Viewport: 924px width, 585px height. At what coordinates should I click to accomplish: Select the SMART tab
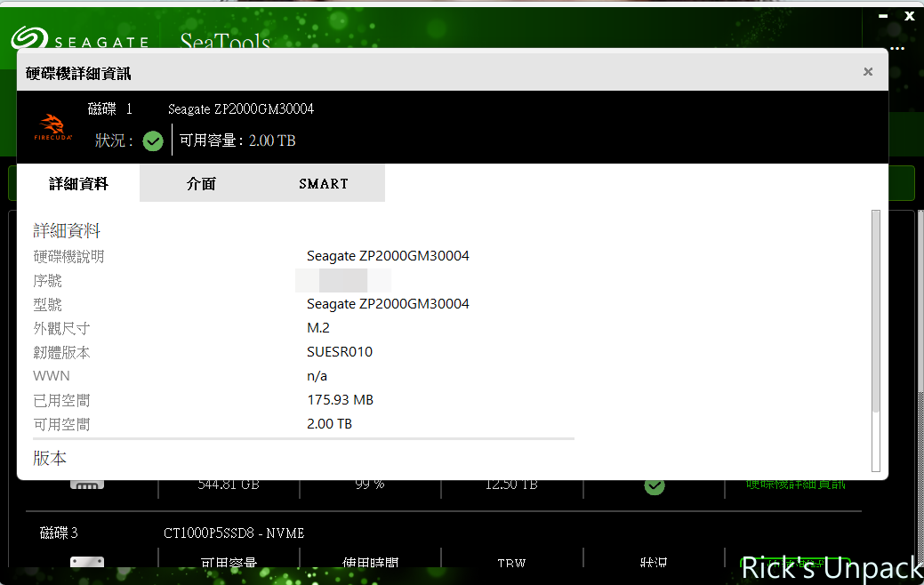324,184
